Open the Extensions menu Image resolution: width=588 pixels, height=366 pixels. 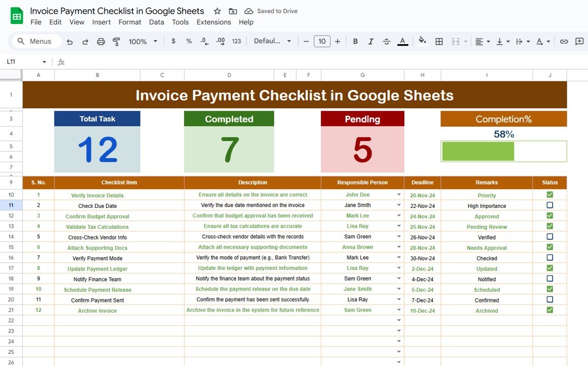pyautogui.click(x=214, y=22)
